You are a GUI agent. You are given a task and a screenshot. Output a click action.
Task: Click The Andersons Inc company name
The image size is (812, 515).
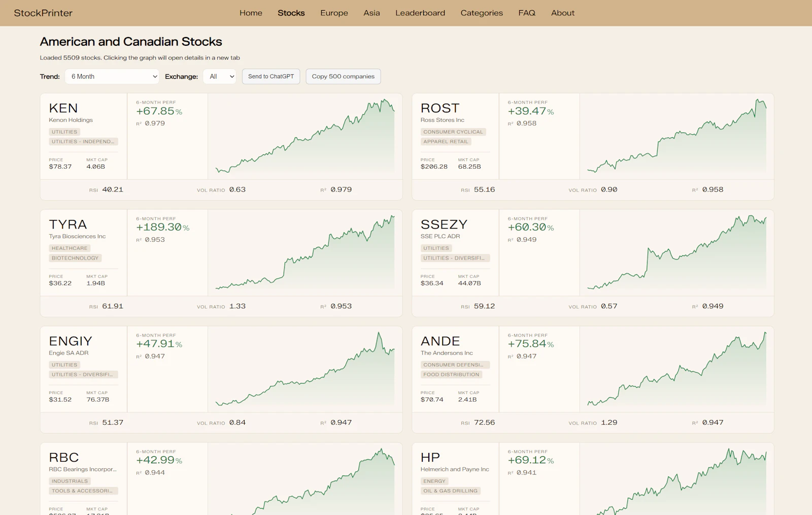coord(447,353)
